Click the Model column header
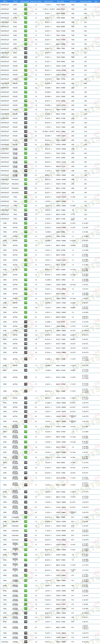 point(15,1)
